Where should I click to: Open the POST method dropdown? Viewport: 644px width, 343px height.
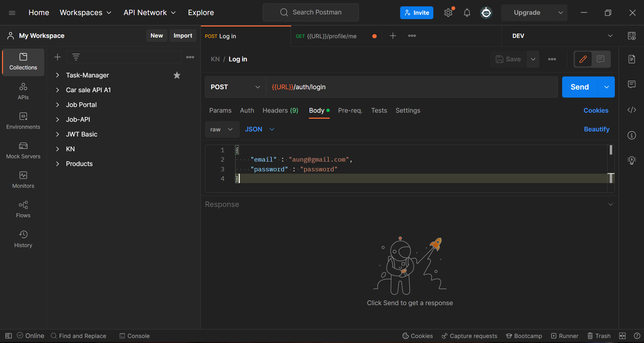tap(235, 87)
